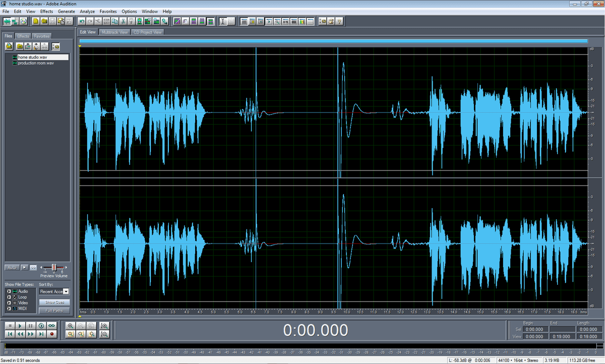Click the Import File icon in Files panel
Image resolution: width=605 pixels, height=364 pixels.
coord(9,46)
